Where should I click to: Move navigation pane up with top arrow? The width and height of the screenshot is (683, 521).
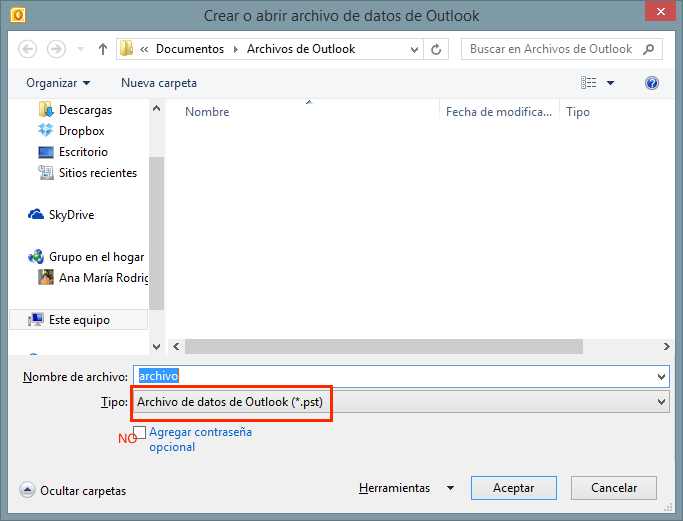(x=156, y=108)
